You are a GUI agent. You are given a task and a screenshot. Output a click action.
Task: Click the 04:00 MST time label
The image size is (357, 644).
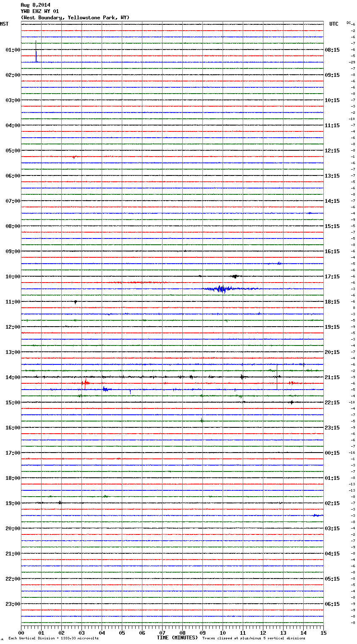pyautogui.click(x=13, y=126)
